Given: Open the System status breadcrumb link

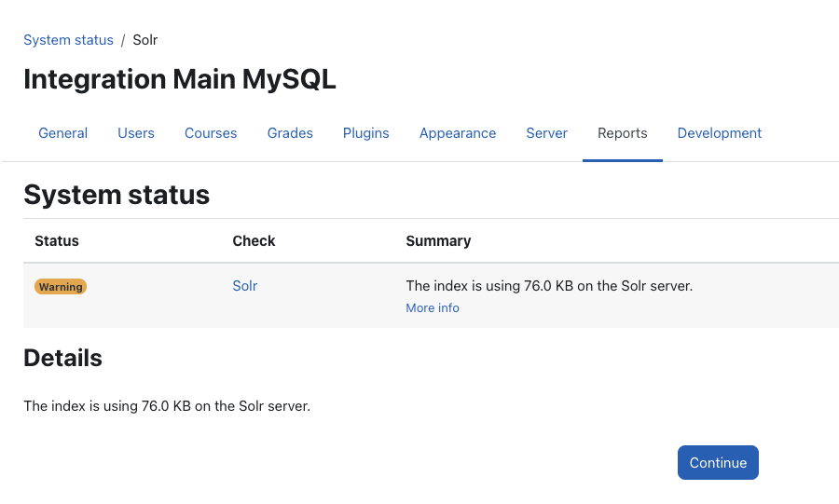Looking at the screenshot, I should pyautogui.click(x=68, y=40).
